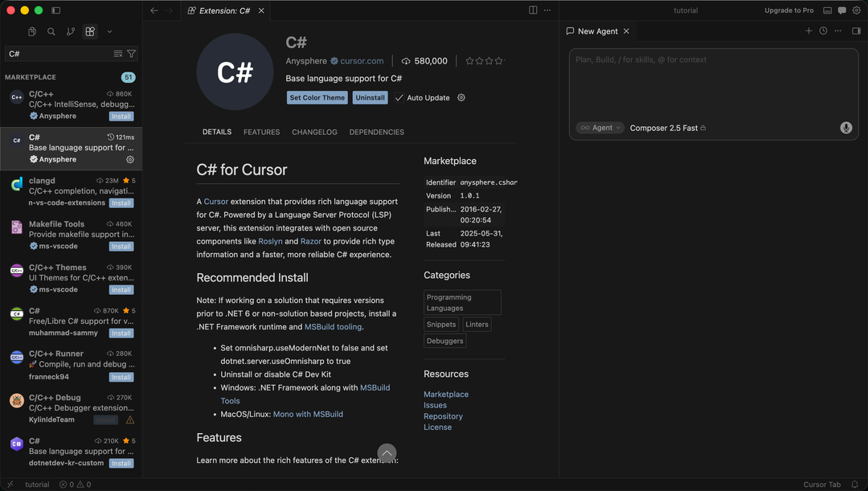Click the star rating of C# extension

pyautogui.click(x=485, y=61)
